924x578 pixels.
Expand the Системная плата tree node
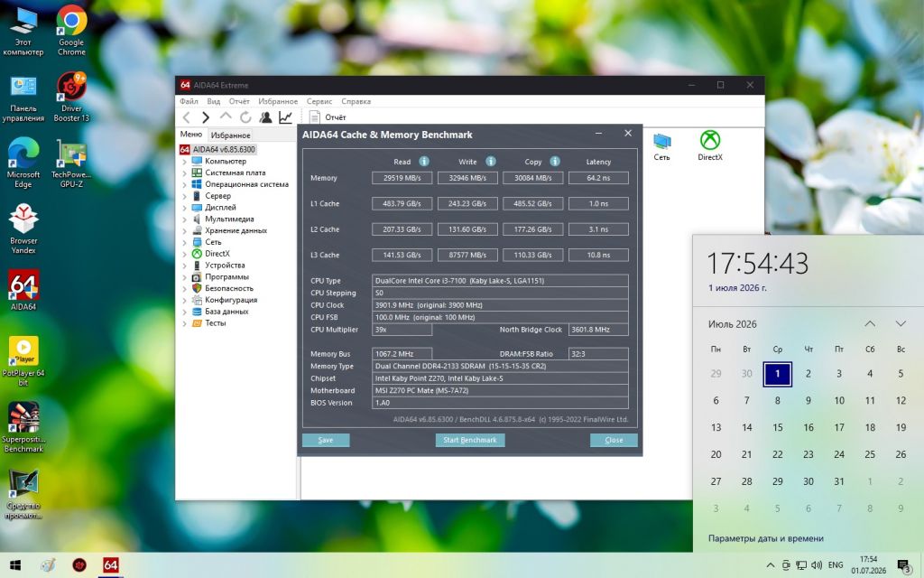(184, 173)
